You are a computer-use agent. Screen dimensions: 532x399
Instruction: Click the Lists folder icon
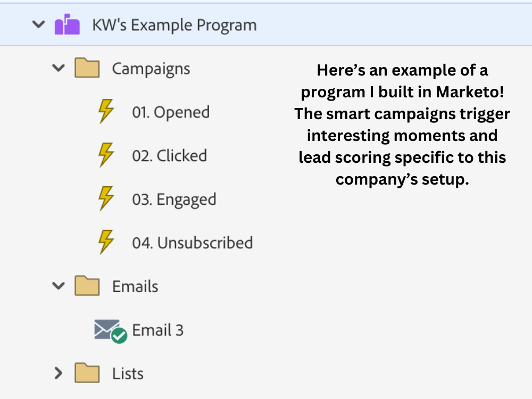[x=87, y=373]
